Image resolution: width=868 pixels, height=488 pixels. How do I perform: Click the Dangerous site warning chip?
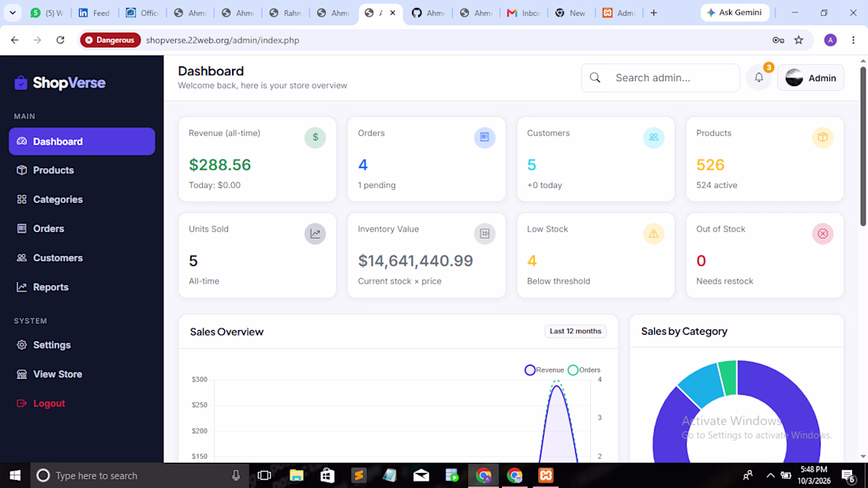coord(110,40)
